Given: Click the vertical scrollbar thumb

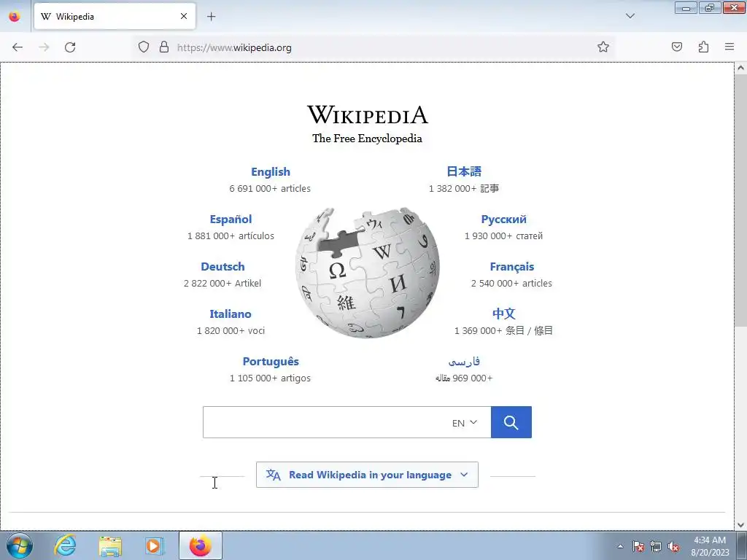Looking at the screenshot, I should click(x=741, y=201).
